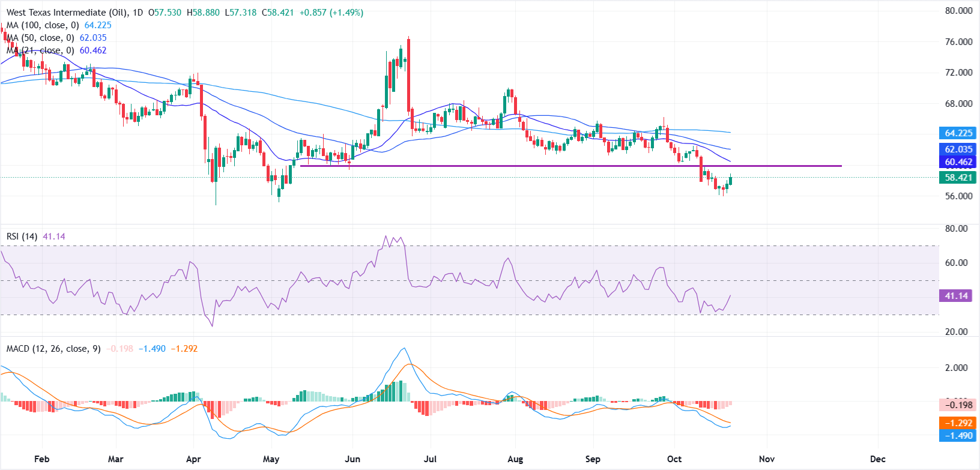Click the purple 41.14 RSI value tag
Screen dimensions: 980x470
956,296
